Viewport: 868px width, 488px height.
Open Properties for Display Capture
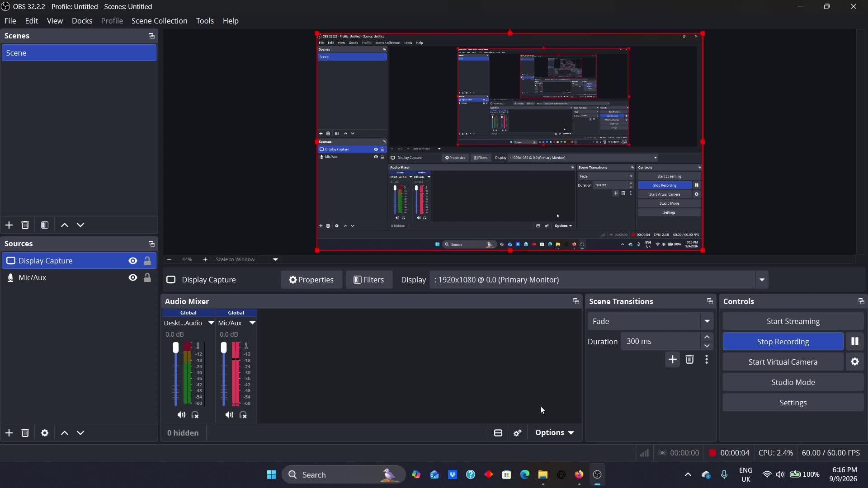click(x=311, y=280)
